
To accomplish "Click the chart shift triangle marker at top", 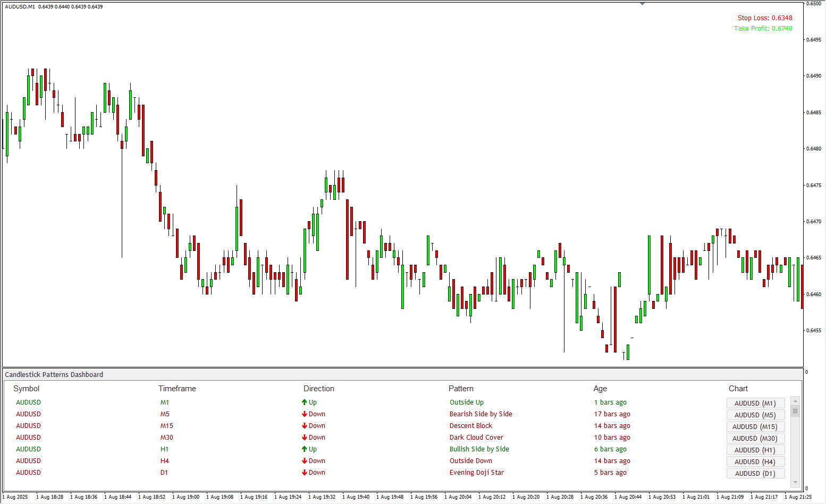I will tap(642, 4).
